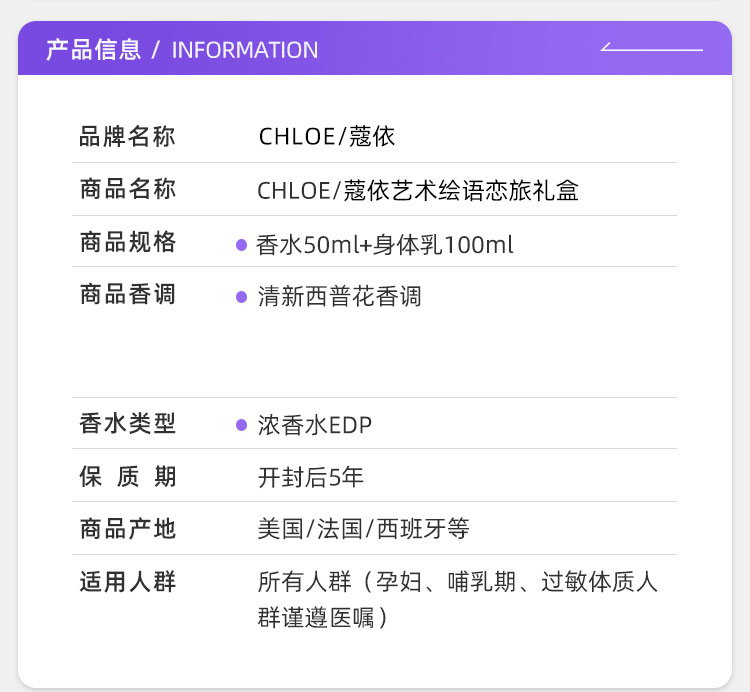The height and width of the screenshot is (692, 750).
Task: Select the 商品名称 label
Action: (x=127, y=189)
